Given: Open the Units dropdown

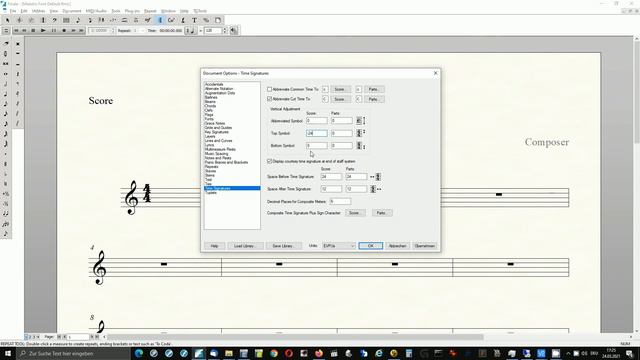Looking at the screenshot, I should point(339,246).
